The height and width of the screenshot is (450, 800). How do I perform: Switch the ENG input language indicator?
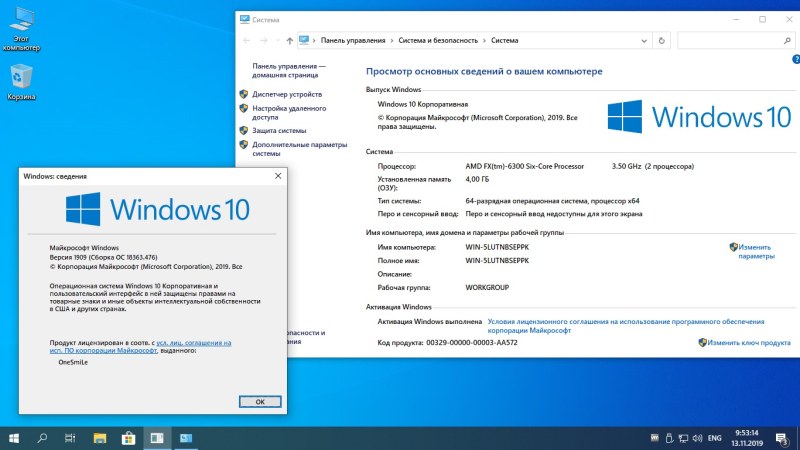click(715, 438)
